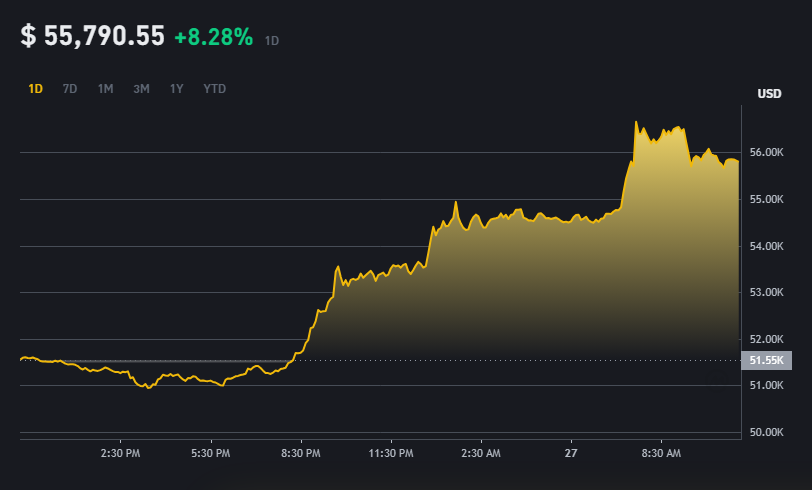The height and width of the screenshot is (490, 812).
Task: Click the $55,790.55 current price
Action: (x=92, y=36)
